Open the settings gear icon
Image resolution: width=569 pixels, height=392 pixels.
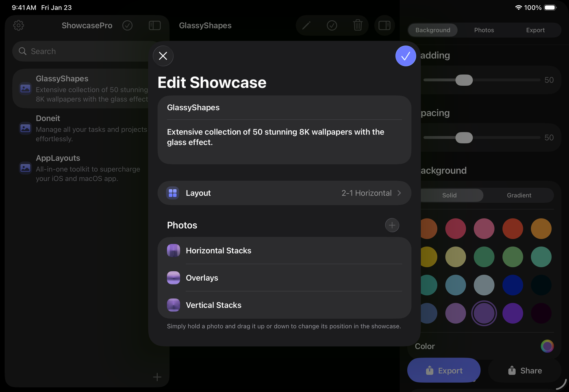(x=19, y=26)
